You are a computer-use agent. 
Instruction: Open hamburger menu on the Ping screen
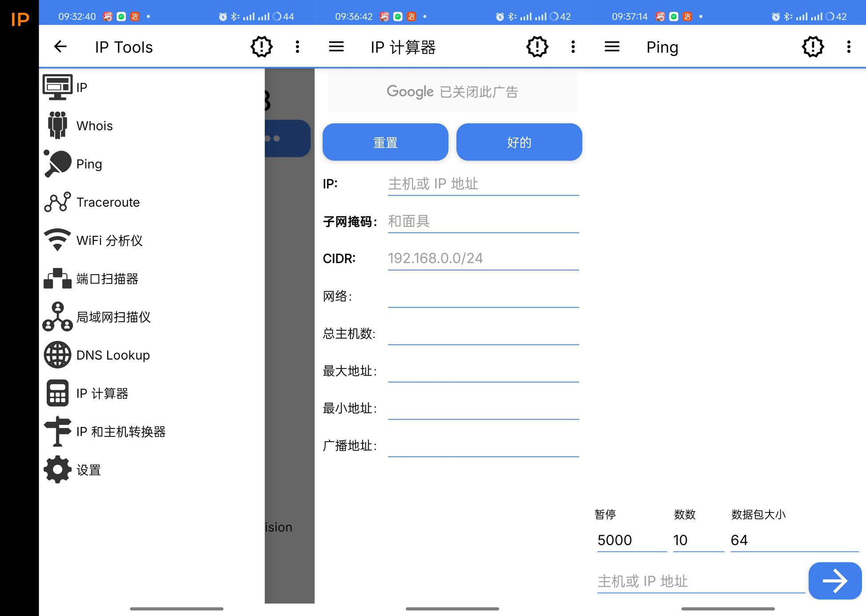[612, 47]
